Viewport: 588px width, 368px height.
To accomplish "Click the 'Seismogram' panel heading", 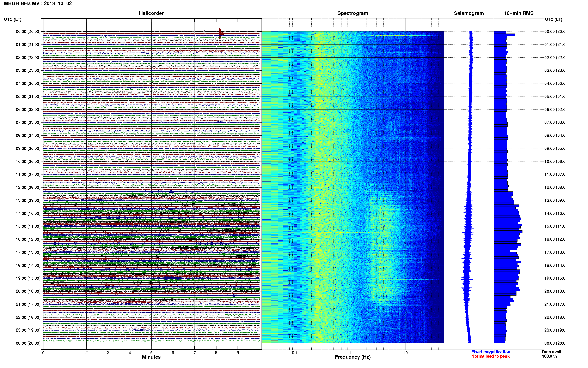I will click(469, 13).
